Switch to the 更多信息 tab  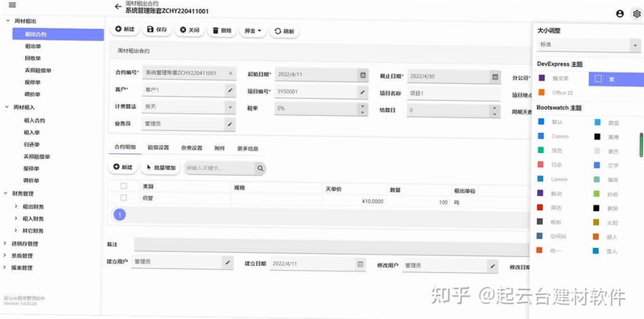(248, 149)
